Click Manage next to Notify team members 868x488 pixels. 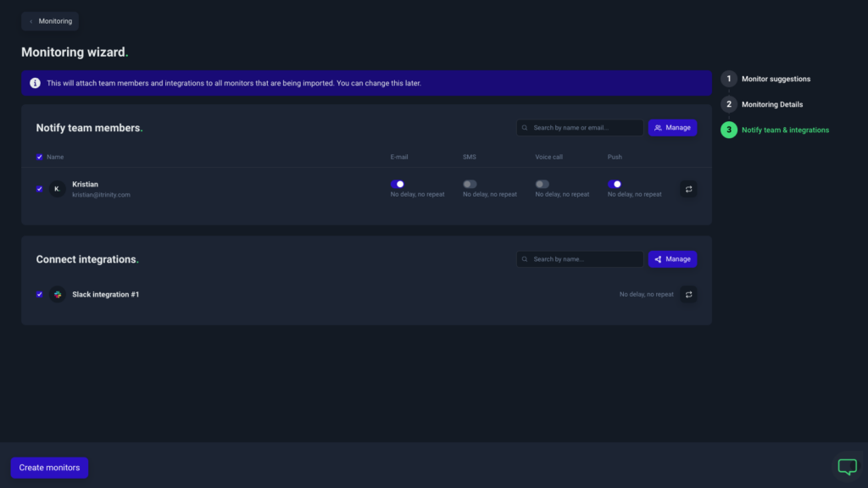pos(672,127)
